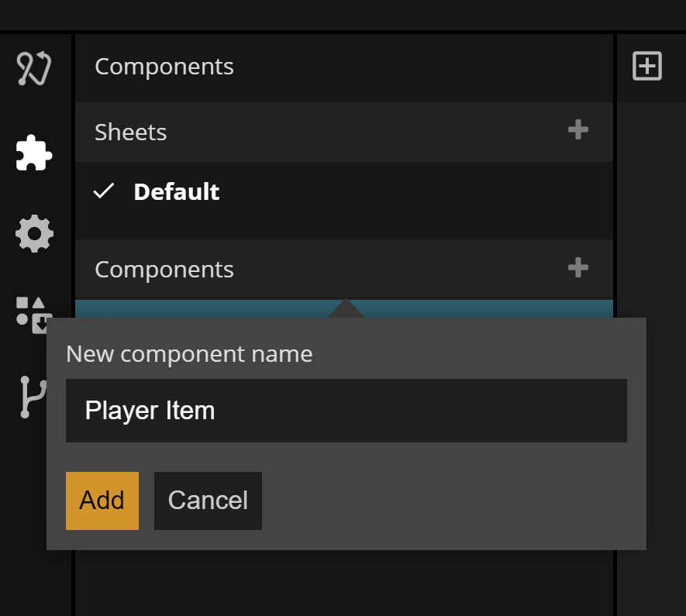Select the Default sheet
The height and width of the screenshot is (616, 686).
click(176, 192)
